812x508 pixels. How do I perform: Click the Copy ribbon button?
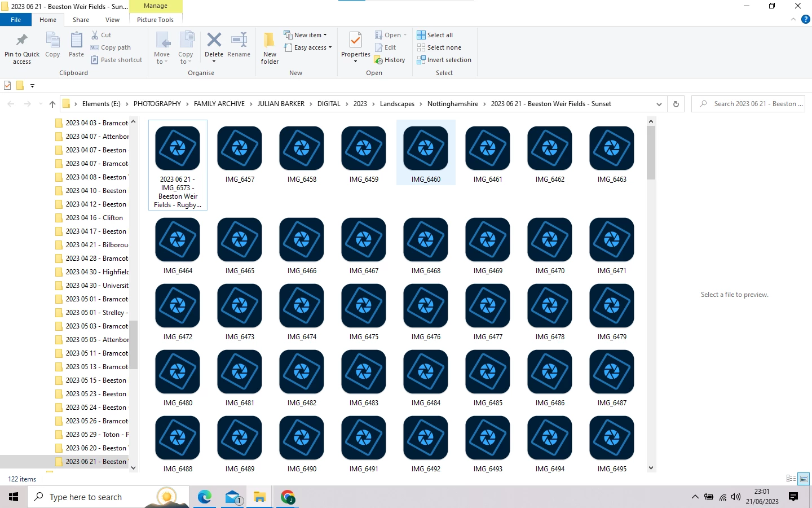tap(52, 45)
